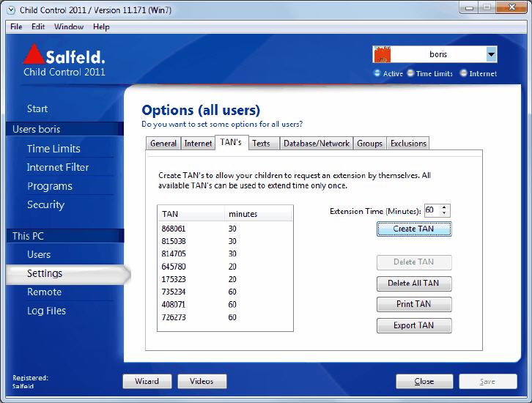Select TAN row 735234
This screenshot has height=403, width=532.
pos(225,292)
